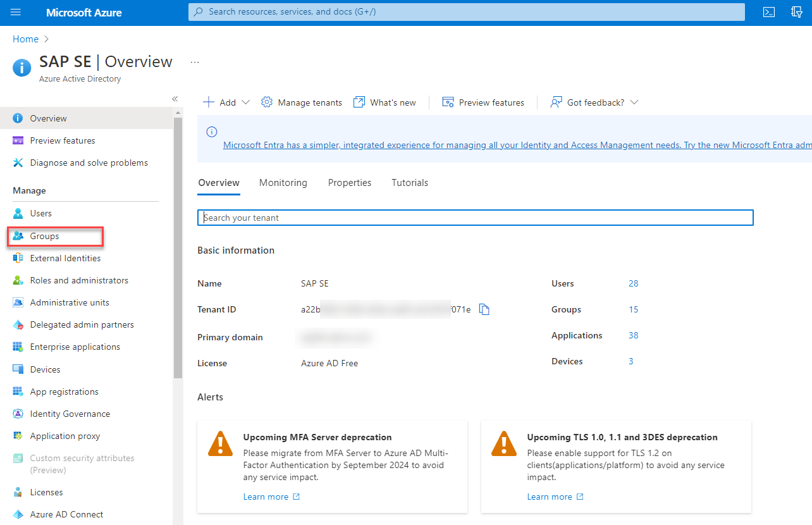Click the TLS deprecation warning icon
This screenshot has width=812, height=525.
(x=504, y=444)
